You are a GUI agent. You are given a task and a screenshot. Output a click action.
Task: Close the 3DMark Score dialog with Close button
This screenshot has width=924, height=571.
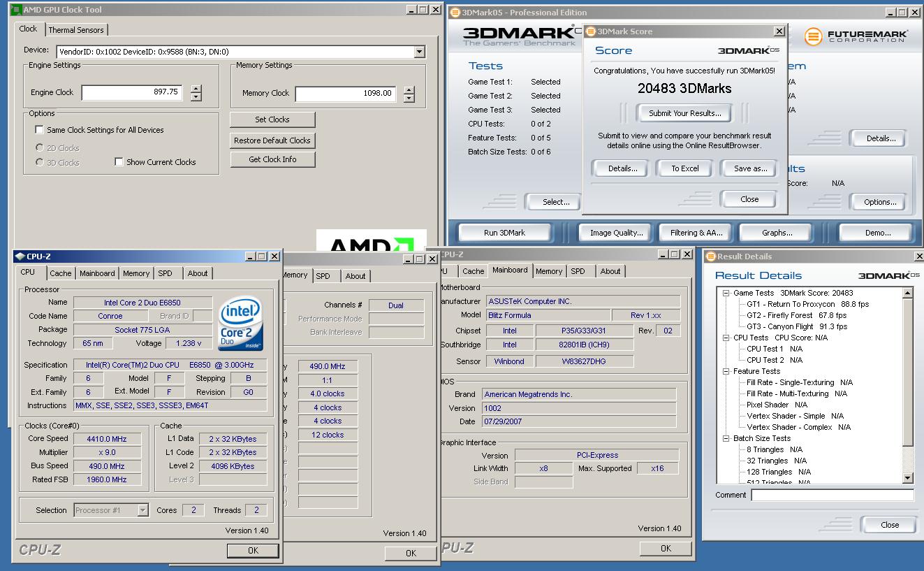click(x=749, y=199)
